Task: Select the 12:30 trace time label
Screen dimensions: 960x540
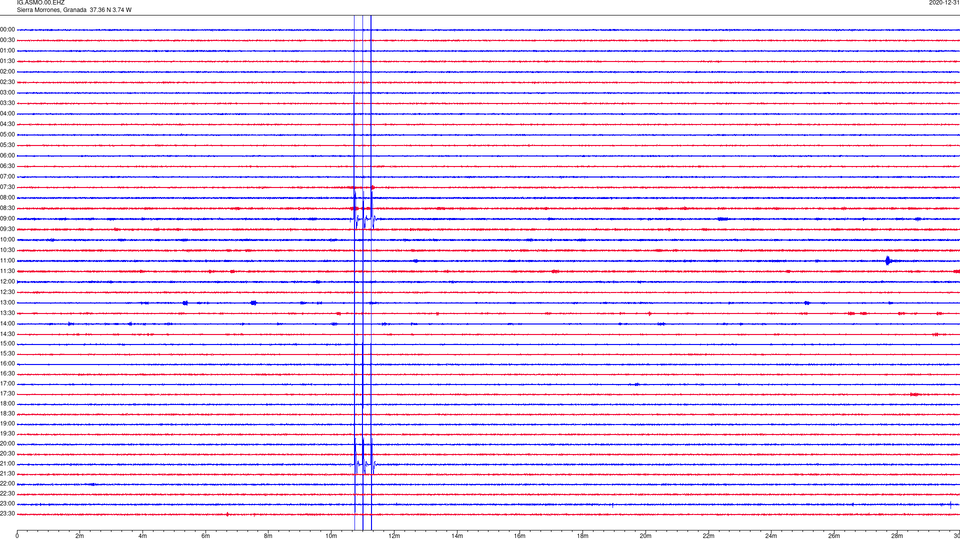Action: (7, 292)
